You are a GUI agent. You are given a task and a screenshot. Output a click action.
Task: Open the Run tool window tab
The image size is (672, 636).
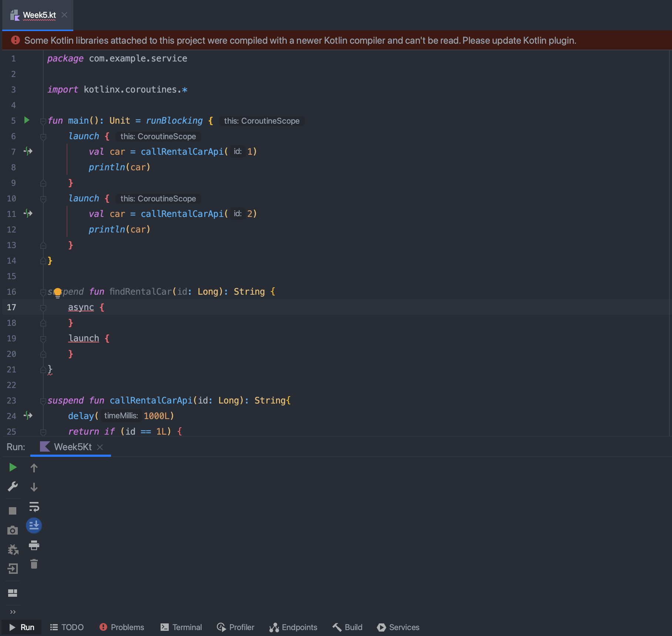coord(22,627)
